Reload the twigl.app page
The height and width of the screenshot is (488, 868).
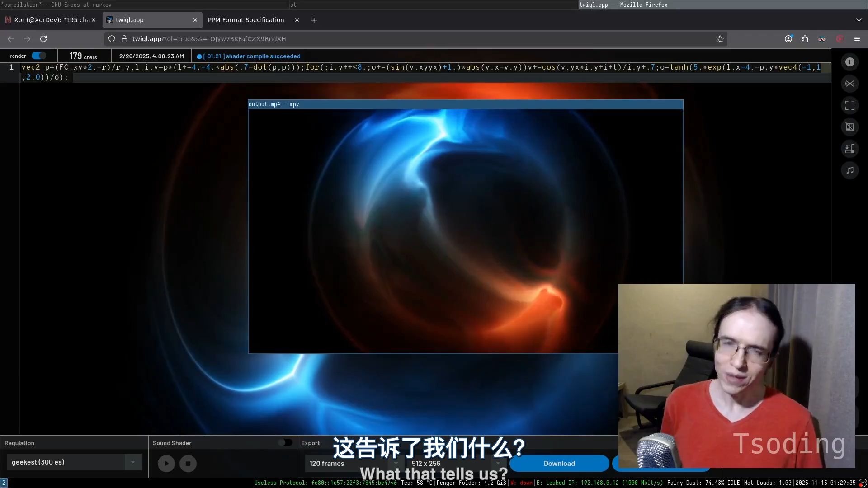[x=43, y=39]
